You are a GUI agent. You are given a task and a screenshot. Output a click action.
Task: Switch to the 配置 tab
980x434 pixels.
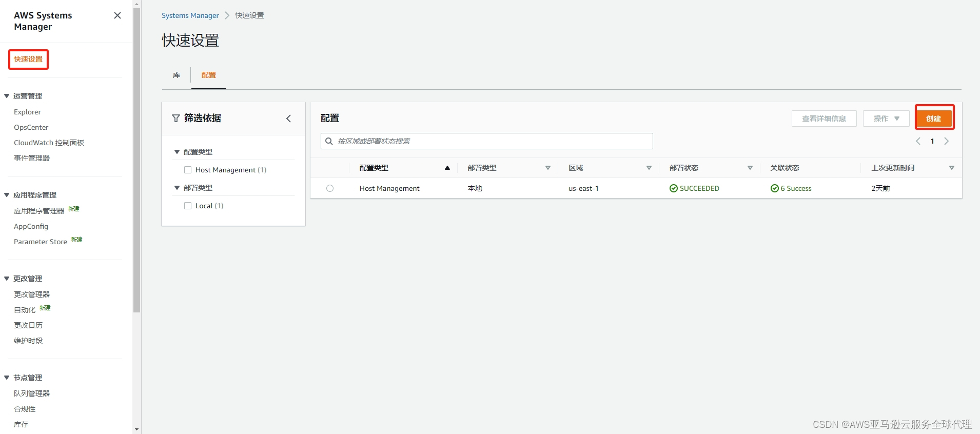[209, 75]
